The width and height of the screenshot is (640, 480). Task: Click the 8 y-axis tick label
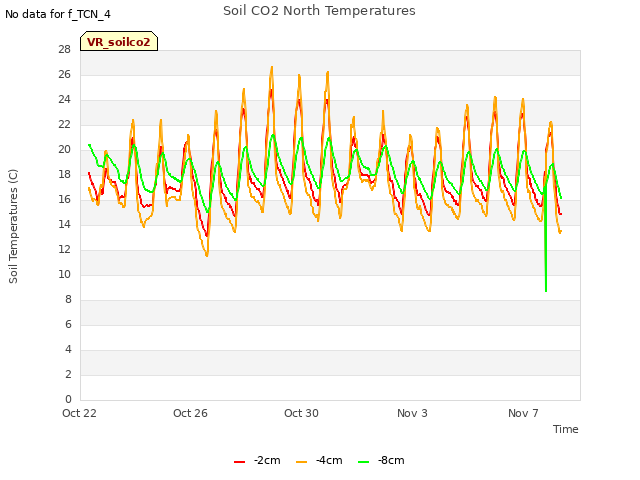point(68,300)
